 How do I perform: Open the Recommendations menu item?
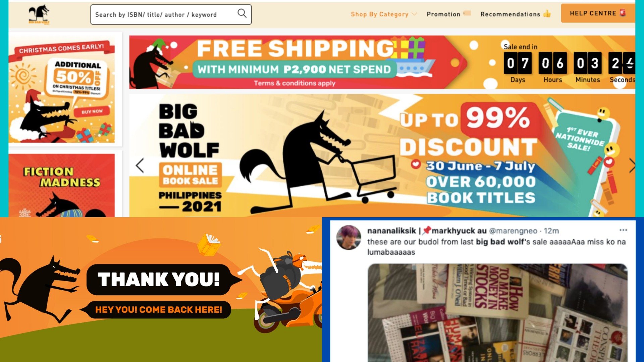point(516,14)
